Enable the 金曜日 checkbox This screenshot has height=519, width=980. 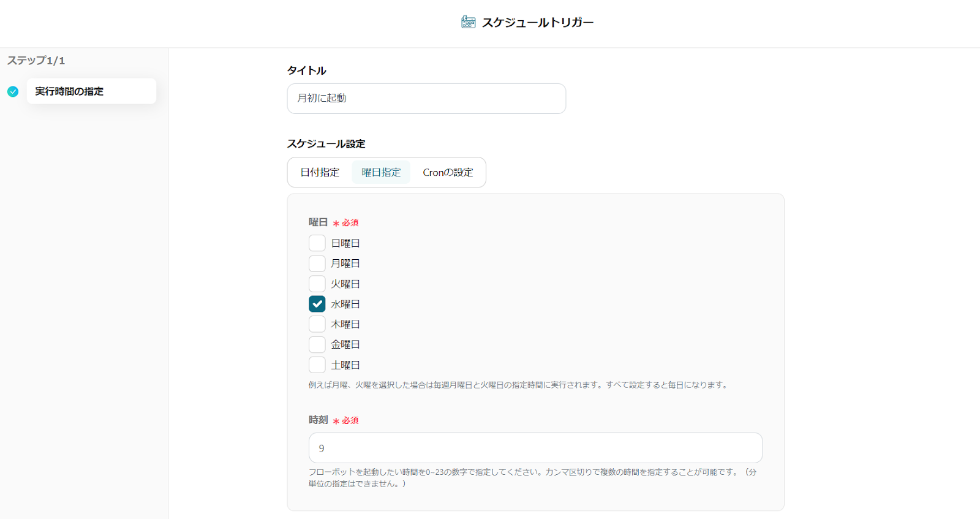[317, 344]
